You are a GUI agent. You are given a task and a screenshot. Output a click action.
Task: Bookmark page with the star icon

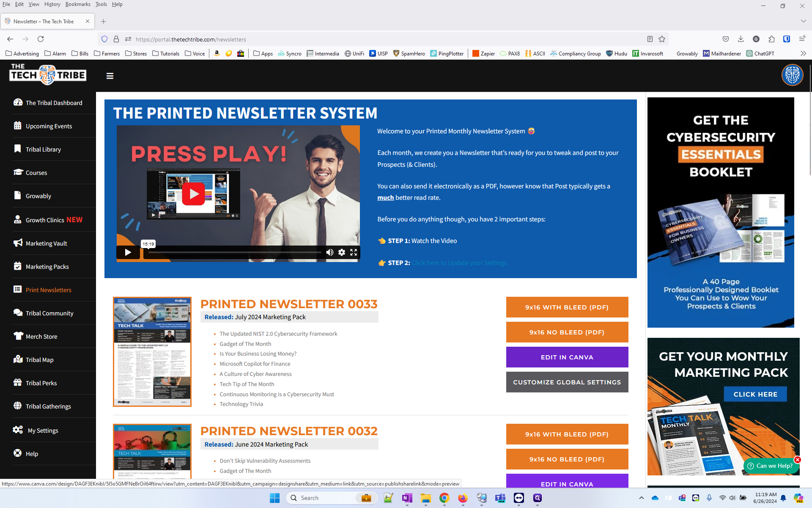662,39
